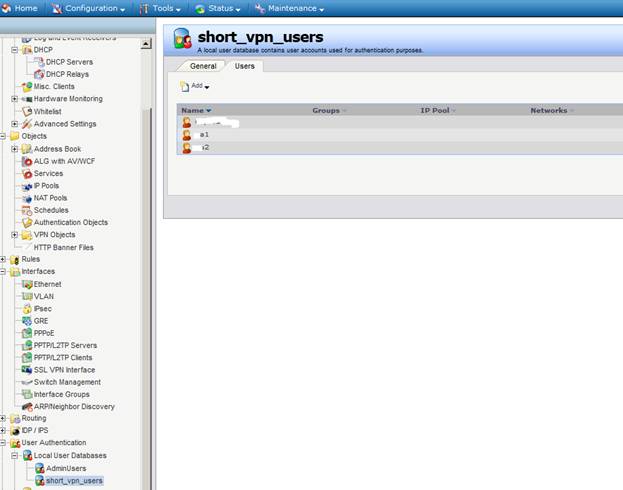The width and height of the screenshot is (623, 490).
Task: Expand the Address Book node
Action: 15,149
